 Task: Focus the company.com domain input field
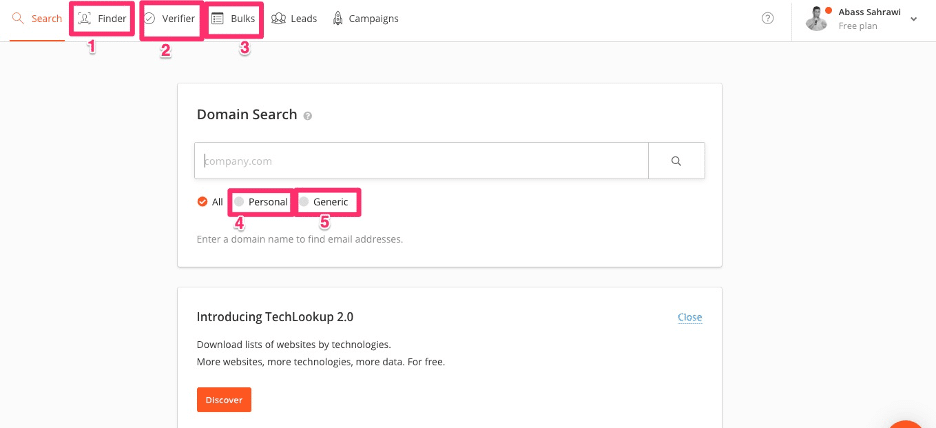[x=421, y=160]
